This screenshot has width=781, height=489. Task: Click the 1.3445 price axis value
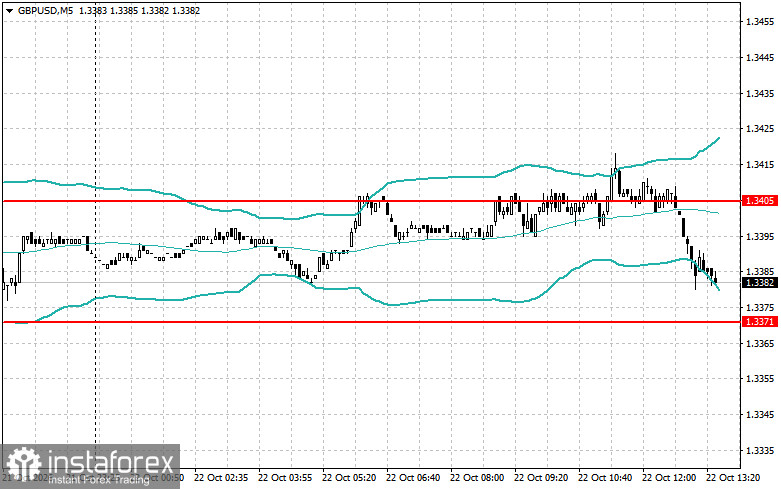tap(760, 58)
